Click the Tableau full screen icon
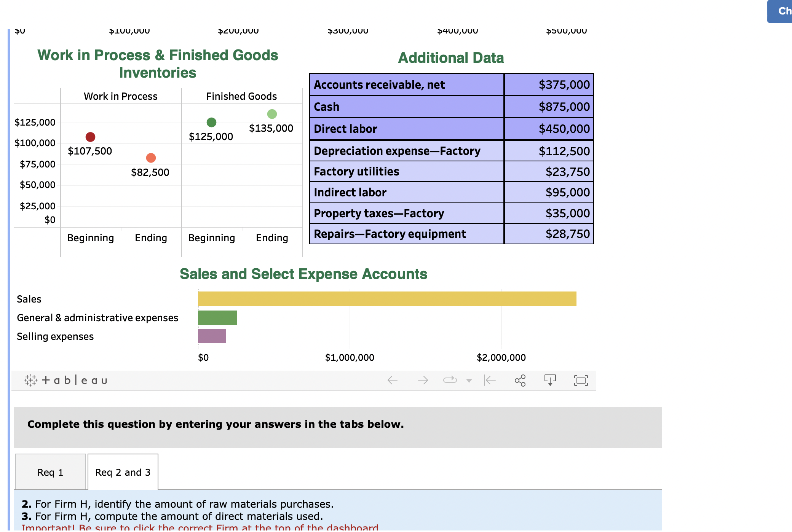Screen dimensions: 792x532 (581, 380)
